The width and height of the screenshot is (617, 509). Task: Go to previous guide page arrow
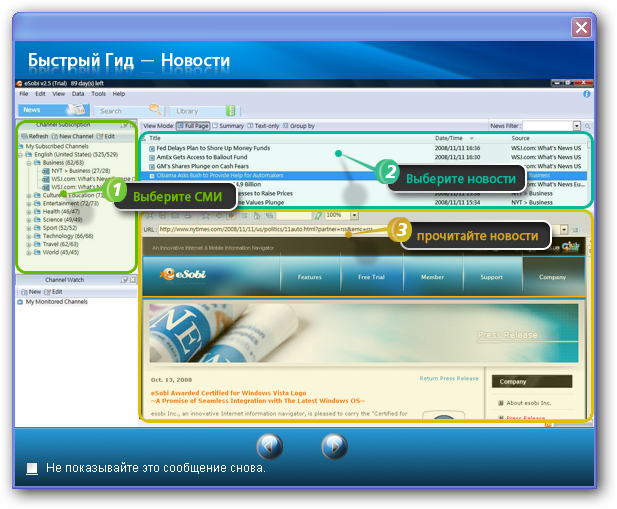point(270,446)
